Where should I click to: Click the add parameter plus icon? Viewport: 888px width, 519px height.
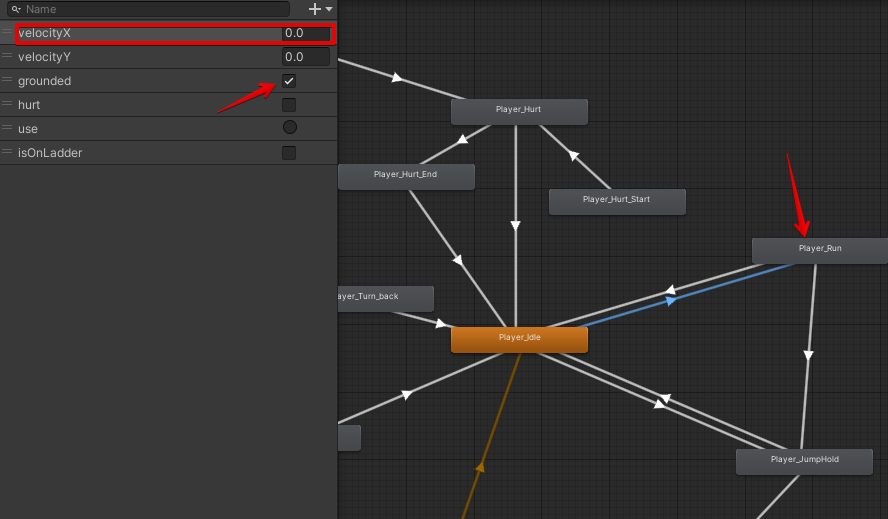[x=315, y=9]
